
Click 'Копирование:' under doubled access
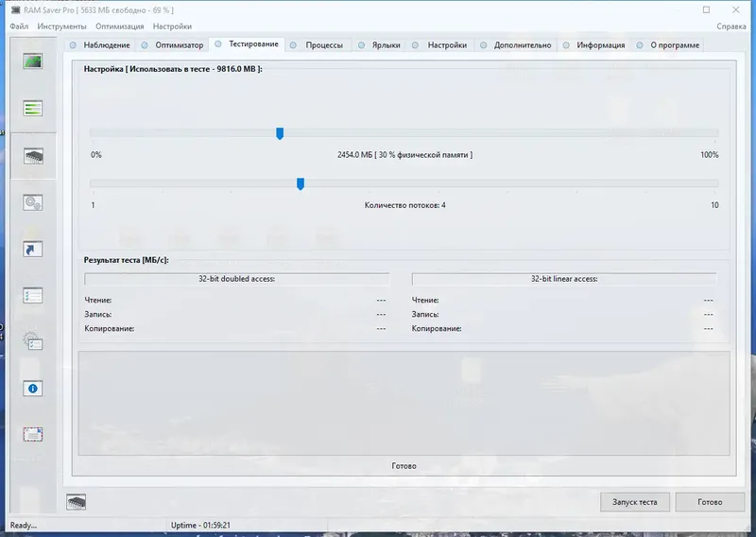click(x=110, y=329)
